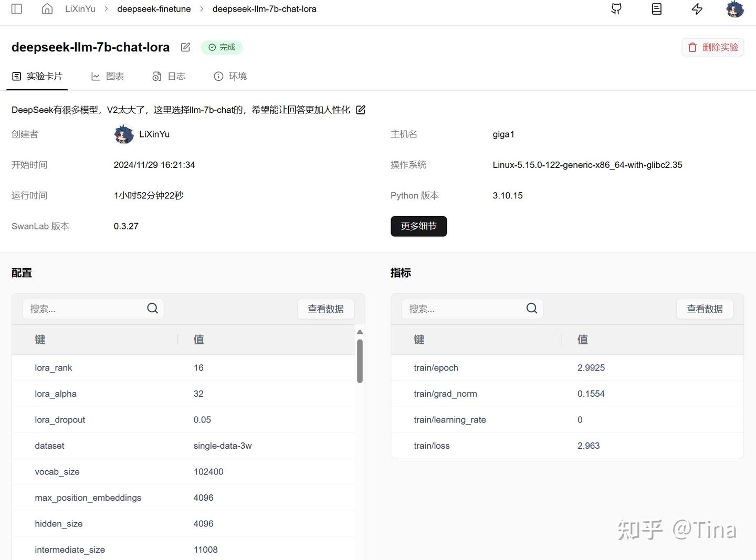This screenshot has width=756, height=560.
Task: Select lora_rank row key
Action: [53, 368]
